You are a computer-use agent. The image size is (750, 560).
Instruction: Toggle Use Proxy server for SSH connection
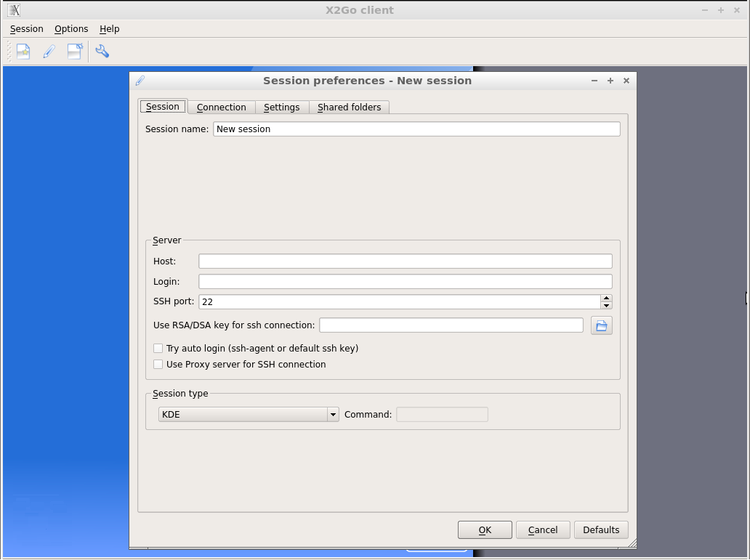pos(158,365)
